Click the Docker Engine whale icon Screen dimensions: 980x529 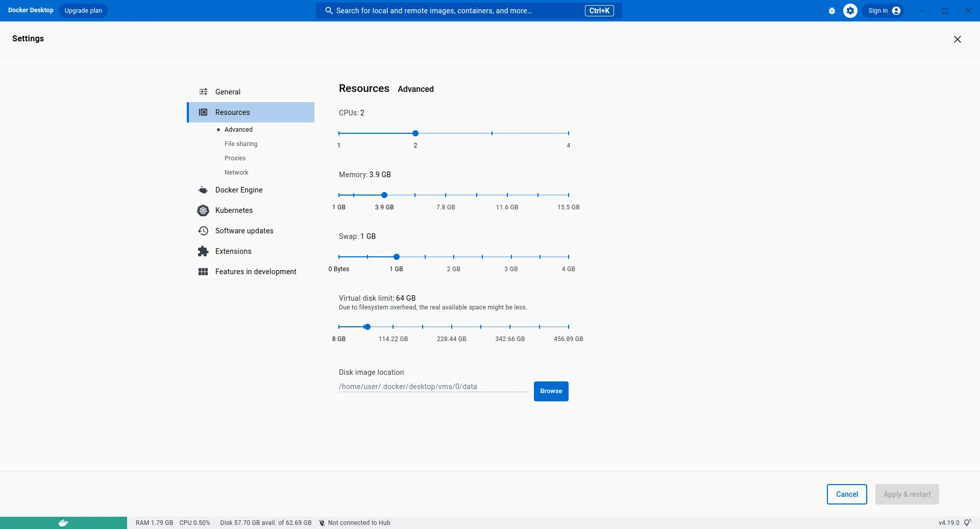point(203,190)
